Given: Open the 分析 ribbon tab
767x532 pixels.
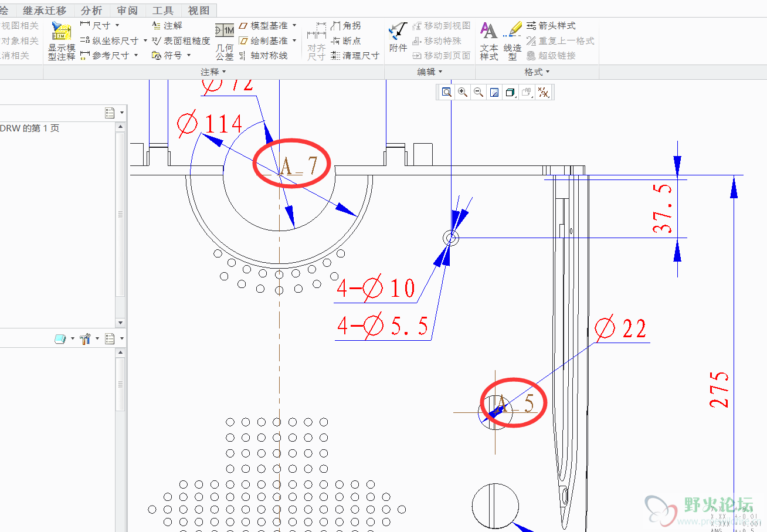Looking at the screenshot, I should 91,11.
